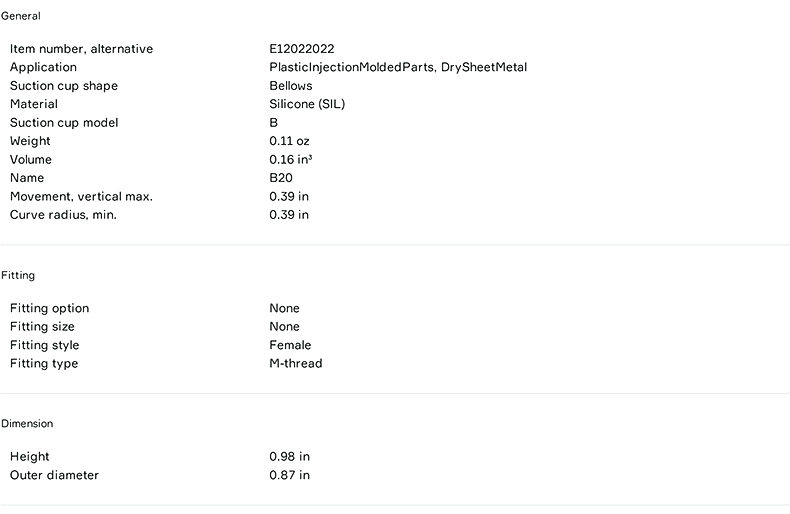Click the Suction cup model label

64,123
